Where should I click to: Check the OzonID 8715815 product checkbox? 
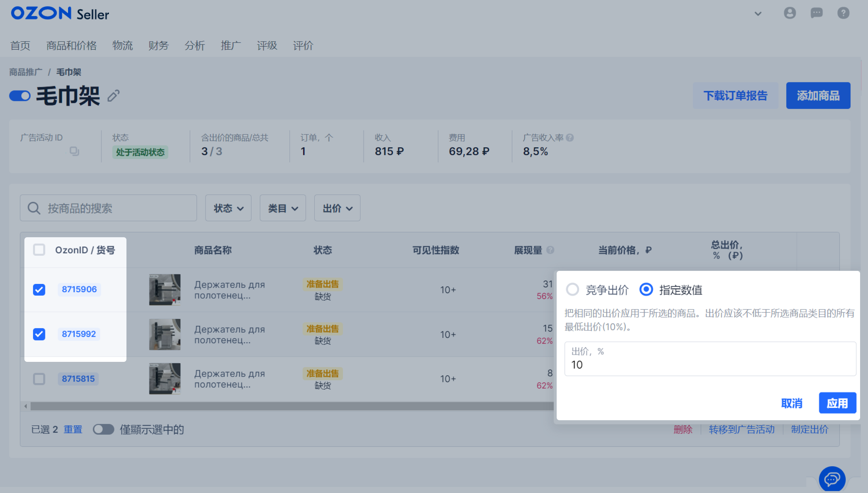40,379
